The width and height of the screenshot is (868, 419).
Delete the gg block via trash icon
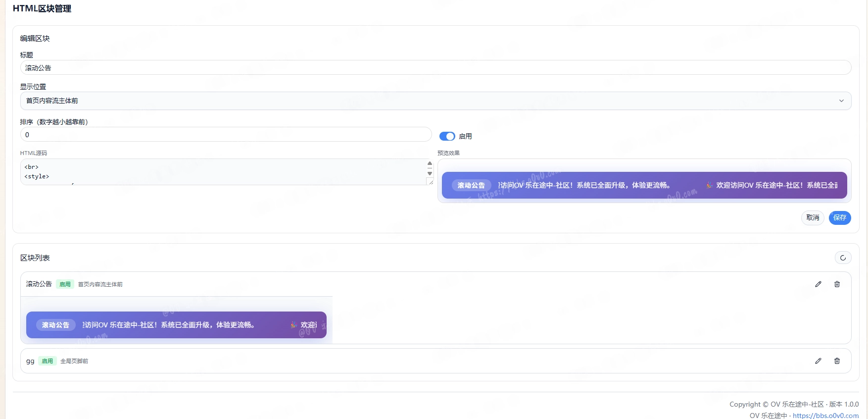coord(837,361)
